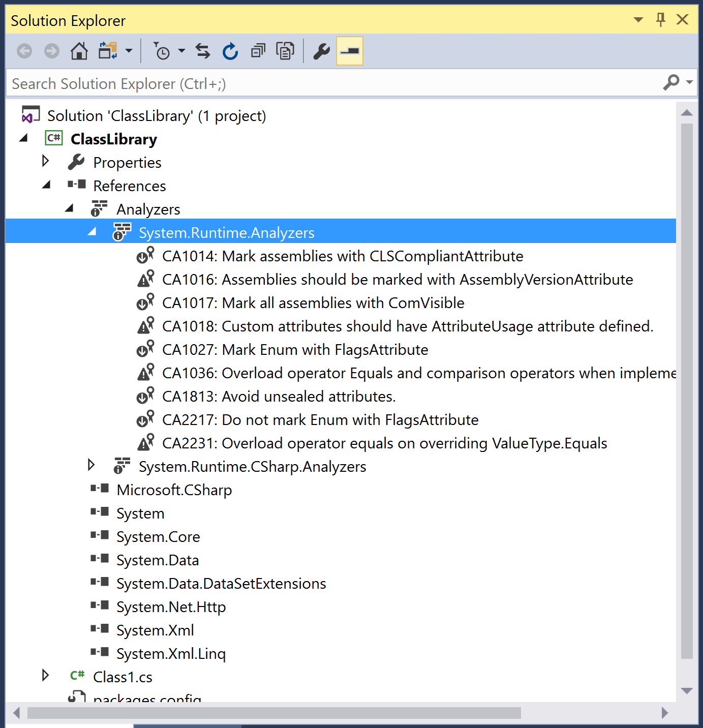The image size is (703, 728).
Task: Collapse the Analyzers node
Action: click(x=70, y=208)
